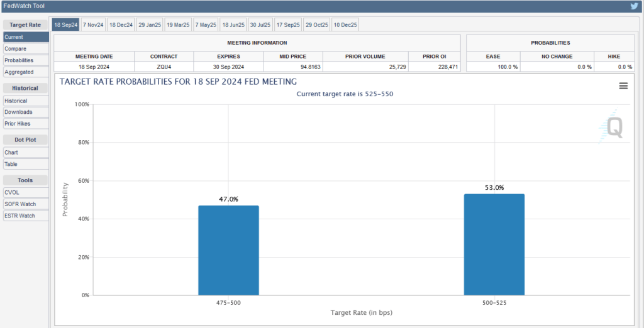Screen dimensions: 644x328
Task: Click the MEETING INFORMATION header
Action: point(257,43)
